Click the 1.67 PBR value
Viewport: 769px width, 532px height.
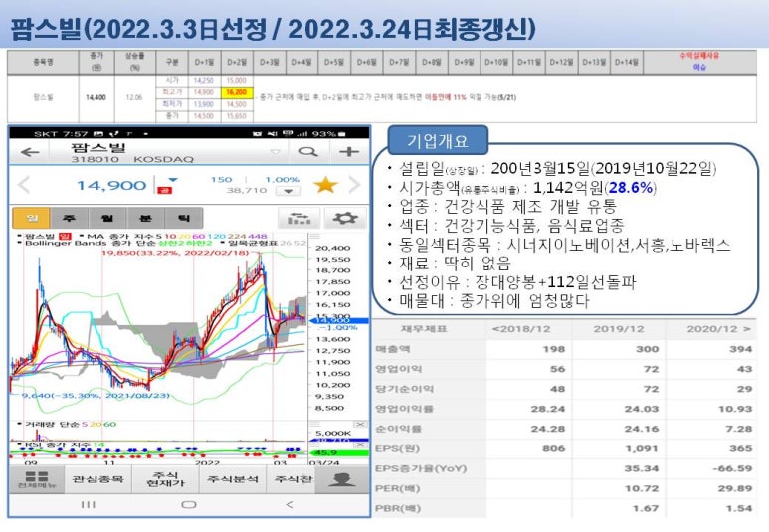pos(646,508)
